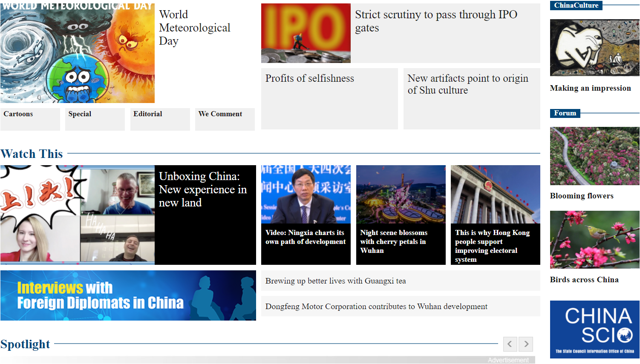Read 'Brewing up better lives with Guangxi tea'
Screen dimensions: 640x364
(335, 281)
